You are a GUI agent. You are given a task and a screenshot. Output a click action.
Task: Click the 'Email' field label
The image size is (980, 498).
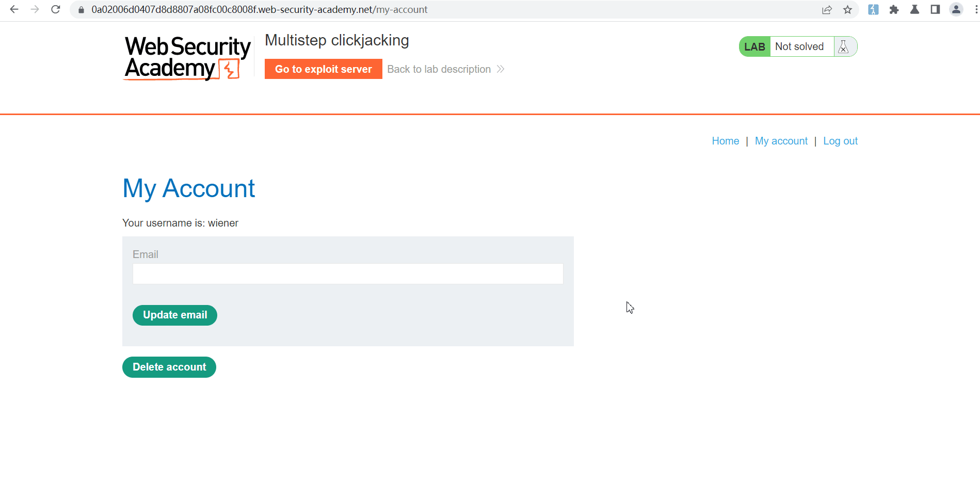[x=146, y=254]
